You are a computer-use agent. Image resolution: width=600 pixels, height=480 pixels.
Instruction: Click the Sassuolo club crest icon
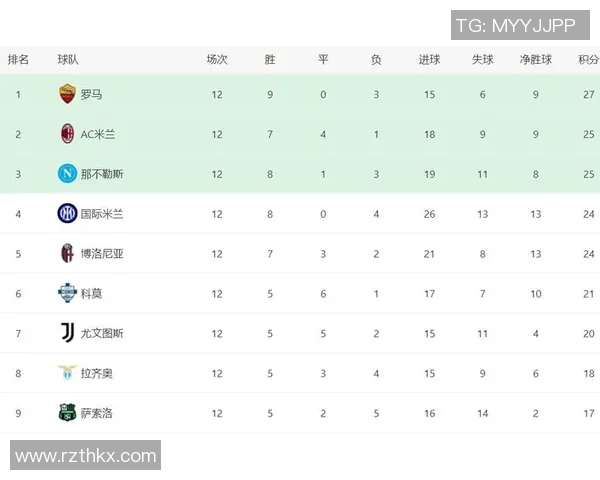(x=67, y=413)
